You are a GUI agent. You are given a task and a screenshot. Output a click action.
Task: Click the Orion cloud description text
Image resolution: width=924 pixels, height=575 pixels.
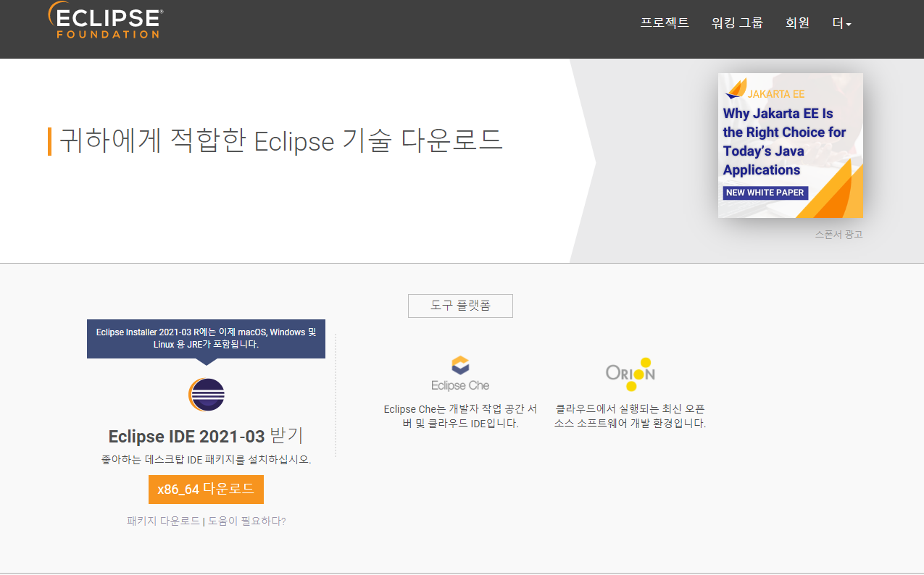(x=630, y=416)
